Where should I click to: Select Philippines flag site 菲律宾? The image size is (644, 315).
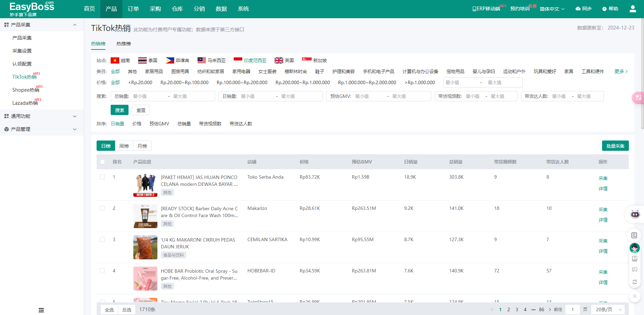pos(177,60)
